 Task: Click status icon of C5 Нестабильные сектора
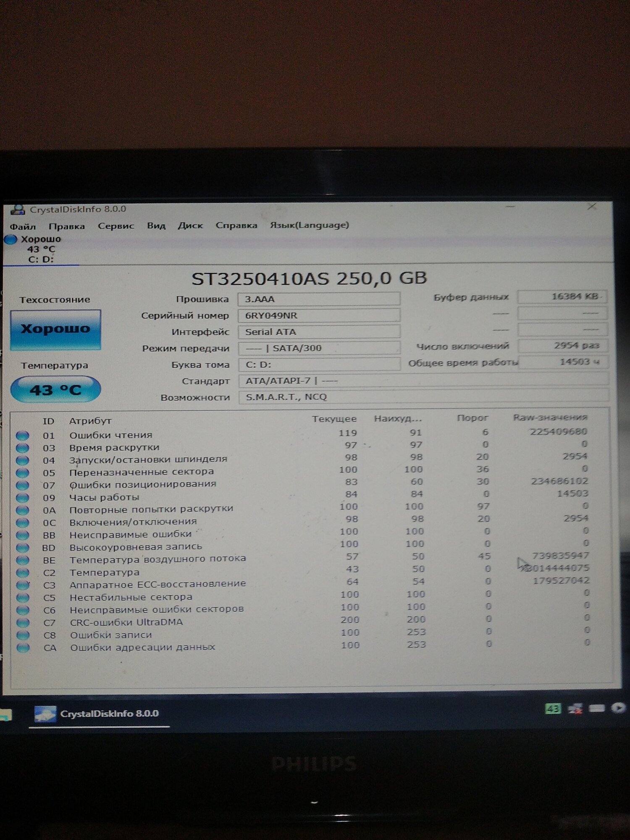coord(23,598)
